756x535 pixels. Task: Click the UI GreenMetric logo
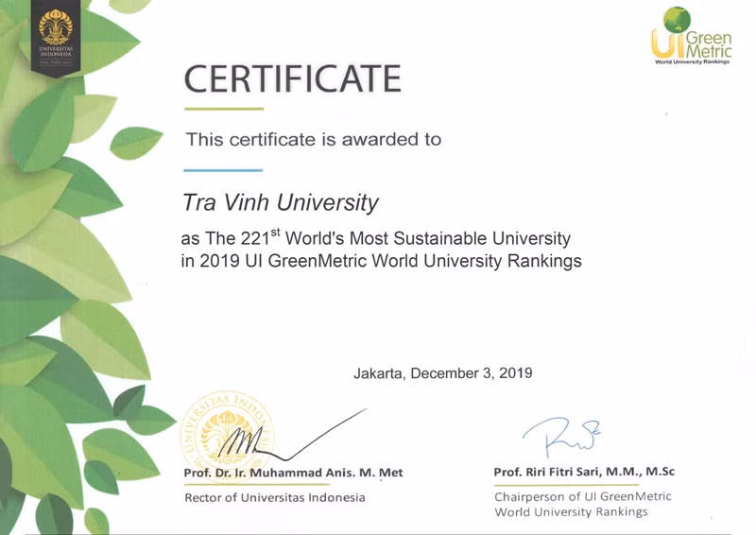pyautogui.click(x=690, y=38)
